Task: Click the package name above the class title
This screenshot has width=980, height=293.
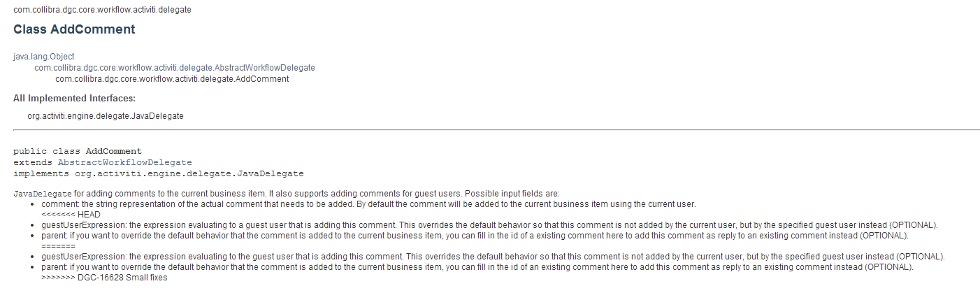Action: click(x=102, y=10)
